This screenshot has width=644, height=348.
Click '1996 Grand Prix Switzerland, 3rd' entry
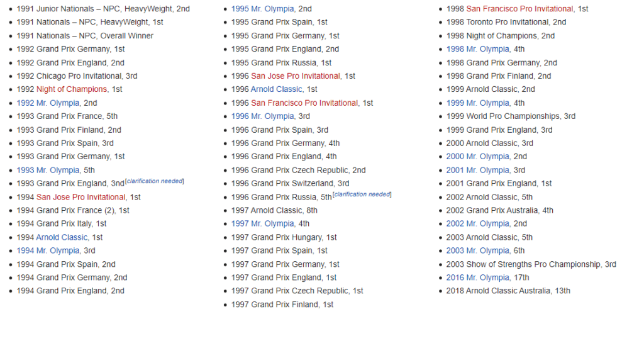click(291, 183)
